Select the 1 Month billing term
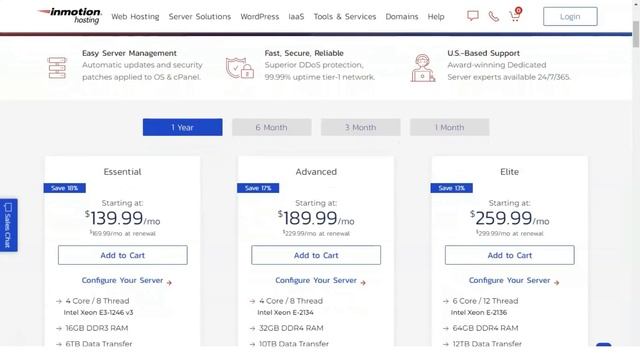640x360 pixels. [x=449, y=127]
